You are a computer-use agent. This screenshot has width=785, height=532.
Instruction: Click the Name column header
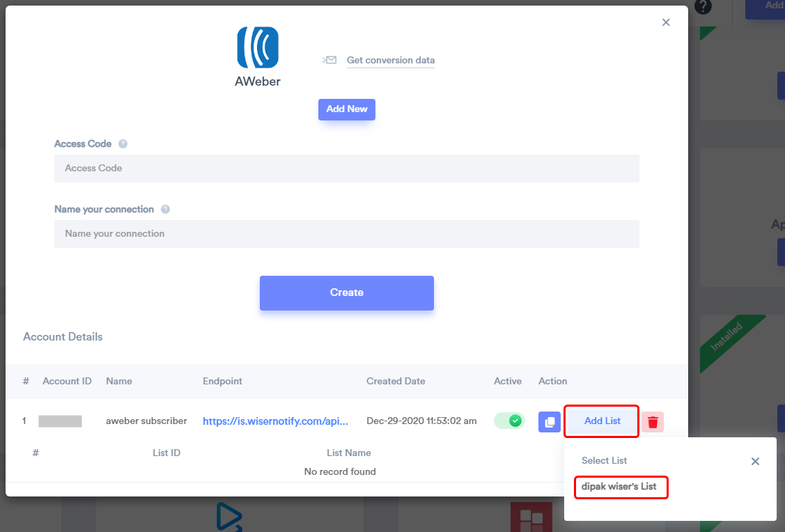pos(119,382)
